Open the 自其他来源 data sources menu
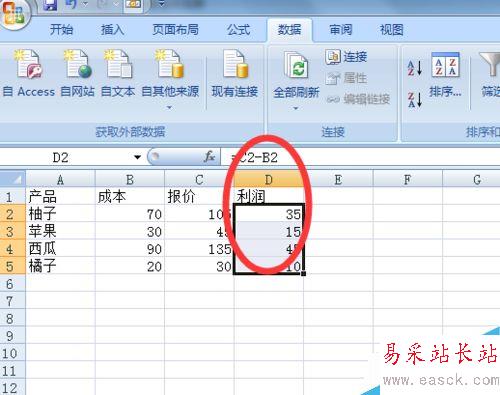 pyautogui.click(x=170, y=79)
